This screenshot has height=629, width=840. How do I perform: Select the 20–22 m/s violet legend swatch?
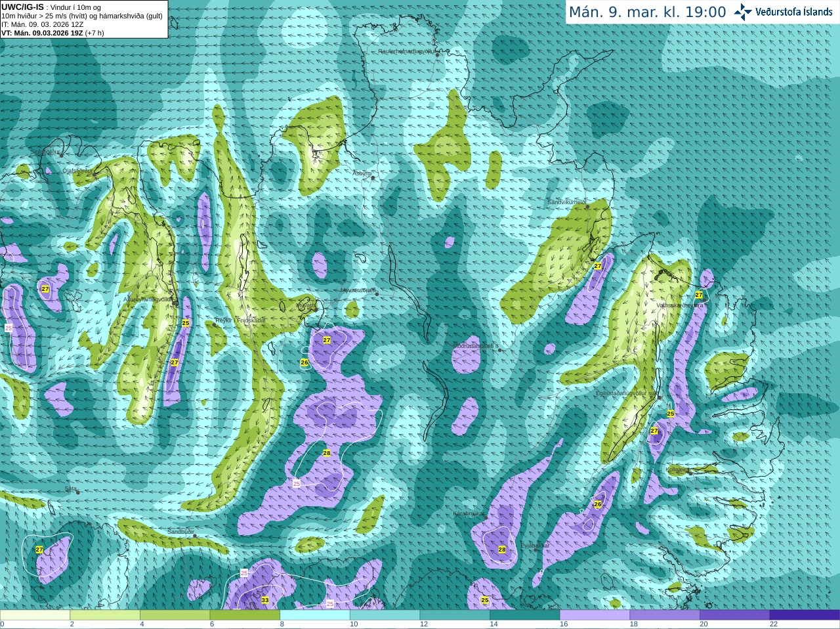[x=734, y=615]
